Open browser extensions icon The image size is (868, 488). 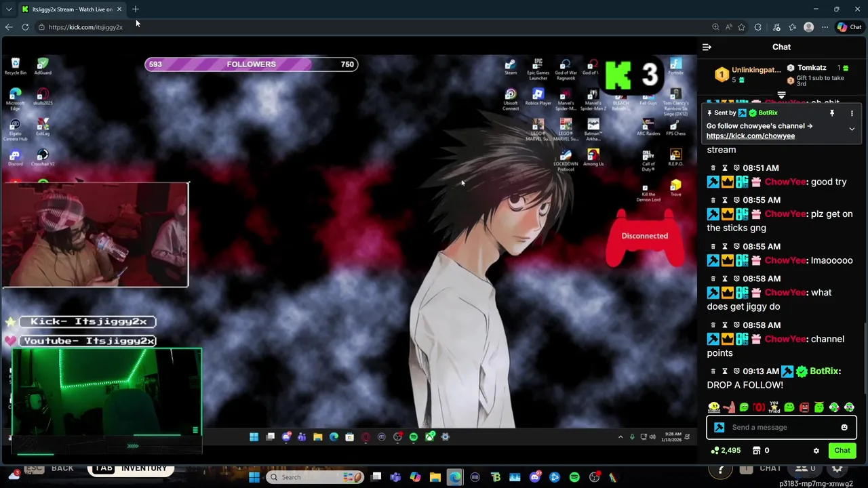[757, 27]
